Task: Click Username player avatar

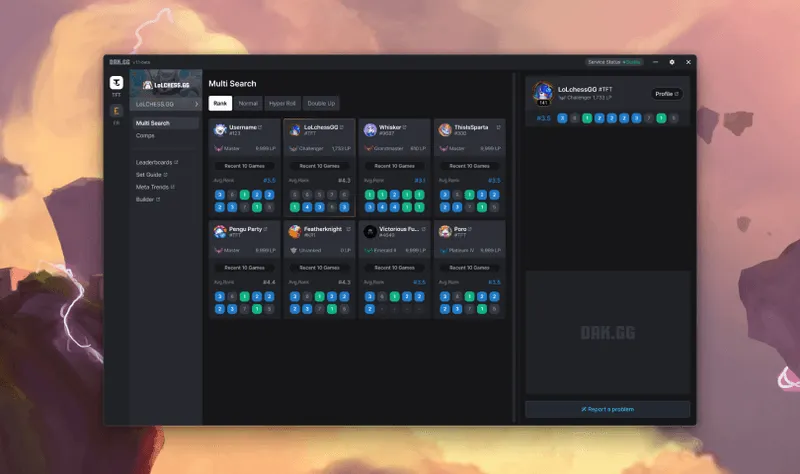Action: [220, 130]
